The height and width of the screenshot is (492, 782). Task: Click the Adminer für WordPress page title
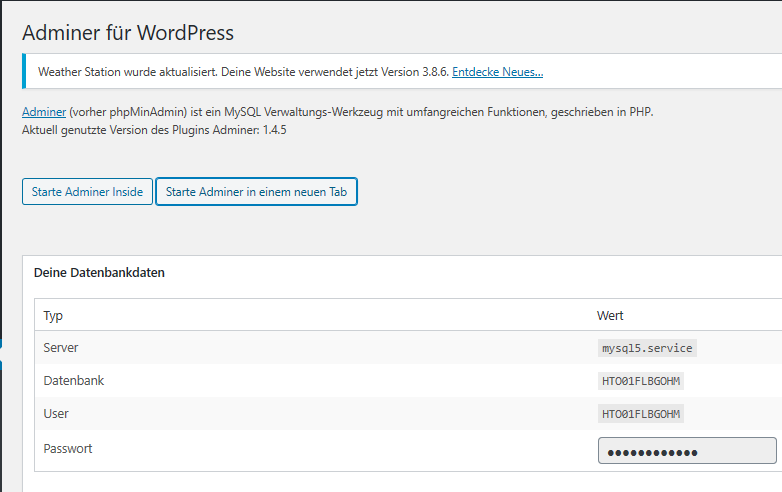128,33
